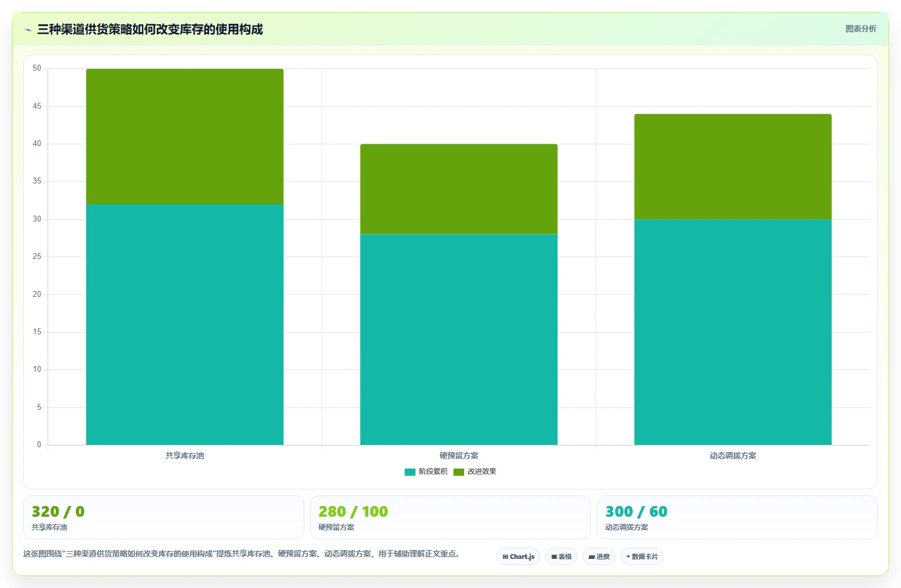Toggle the 改进效果 legend swatch

coord(458,472)
